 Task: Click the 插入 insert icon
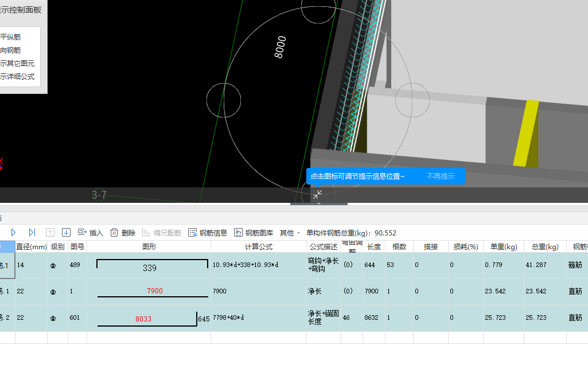[x=82, y=233]
